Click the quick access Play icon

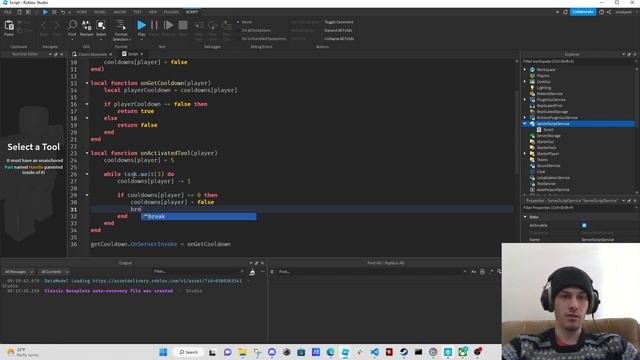(x=45, y=12)
